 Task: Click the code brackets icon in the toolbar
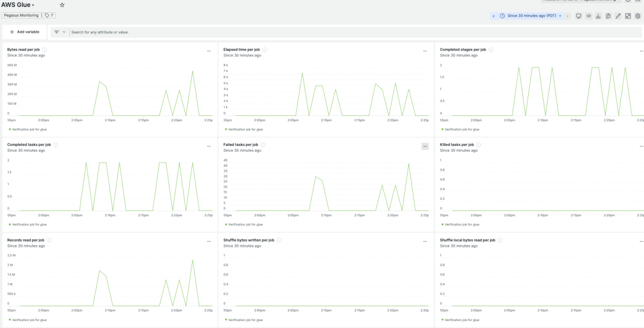[589, 16]
